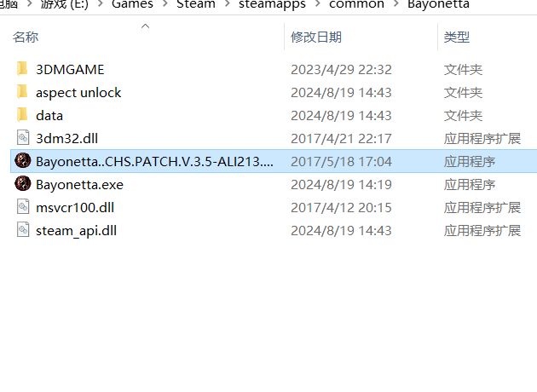Viewport: 537px width, 392px height.
Task: Go to common in the address path
Action: point(356,4)
